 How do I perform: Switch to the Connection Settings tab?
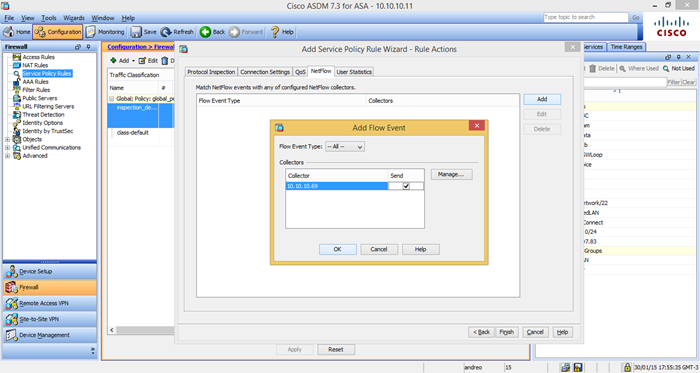(265, 72)
